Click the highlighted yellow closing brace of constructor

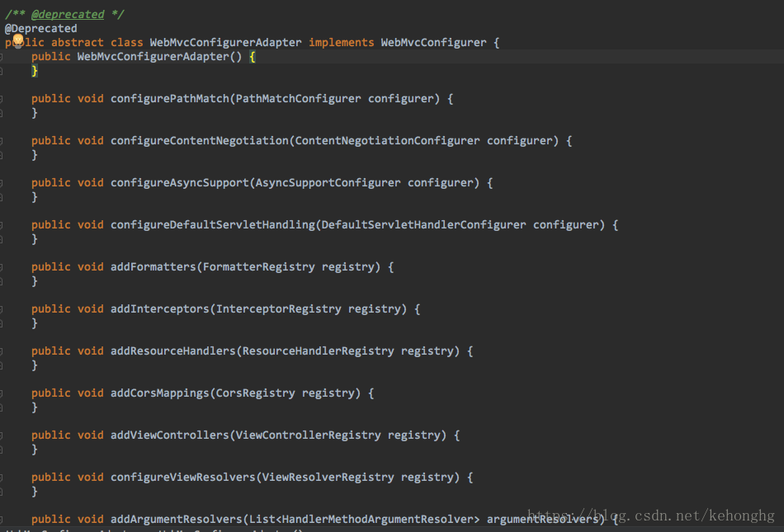pyautogui.click(x=35, y=71)
